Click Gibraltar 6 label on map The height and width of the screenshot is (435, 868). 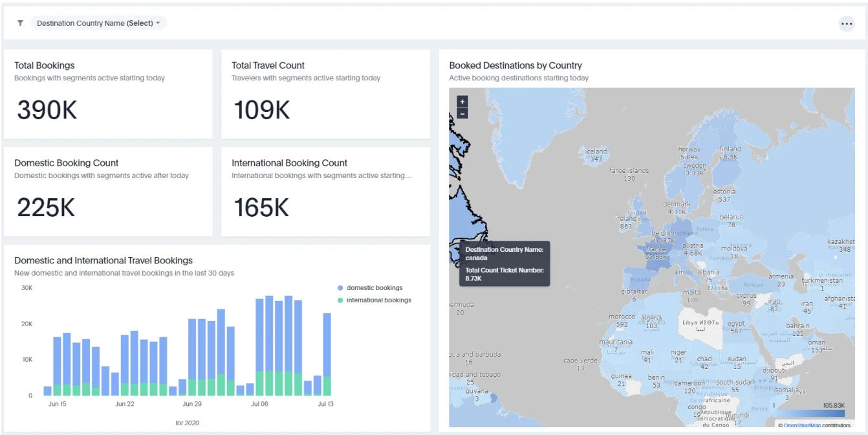pos(634,295)
